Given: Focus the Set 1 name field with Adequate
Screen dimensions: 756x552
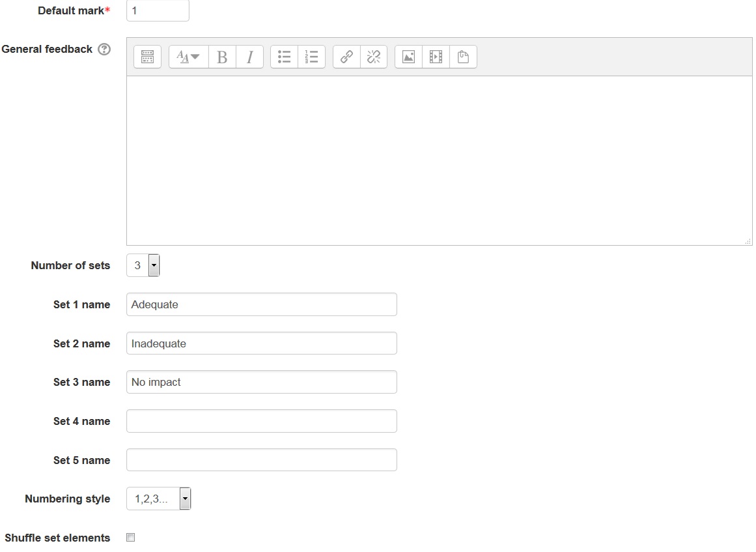Looking at the screenshot, I should (261, 304).
